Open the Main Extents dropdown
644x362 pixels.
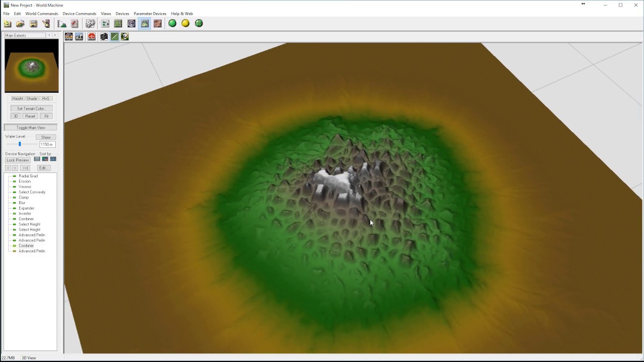coord(25,36)
